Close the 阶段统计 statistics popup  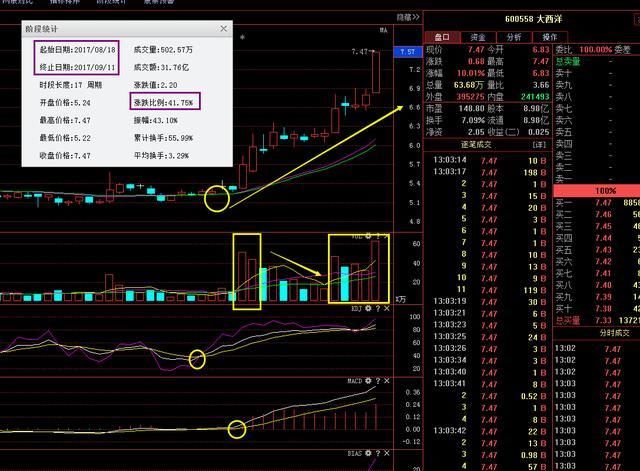click(x=223, y=30)
